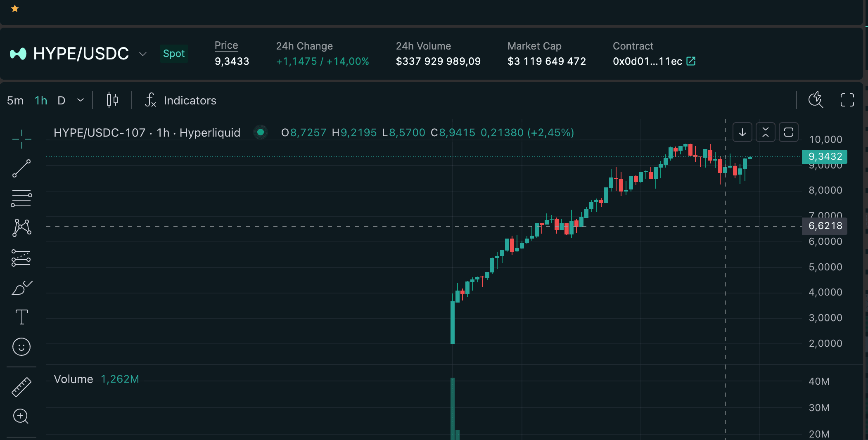Open the Indicators panel

point(181,100)
